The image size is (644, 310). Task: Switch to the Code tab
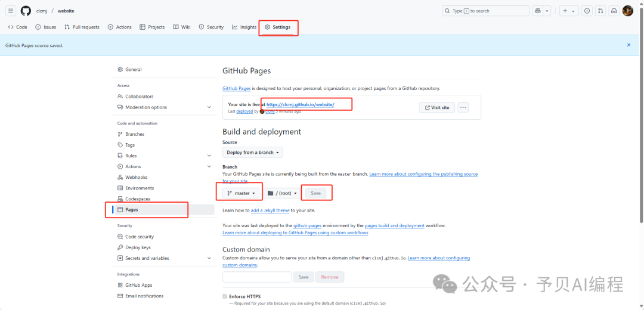click(18, 27)
